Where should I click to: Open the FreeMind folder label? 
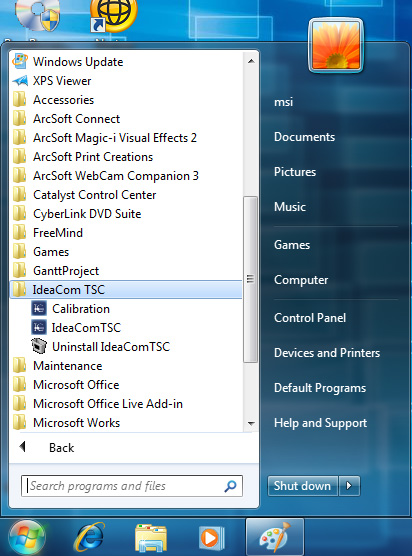point(58,233)
